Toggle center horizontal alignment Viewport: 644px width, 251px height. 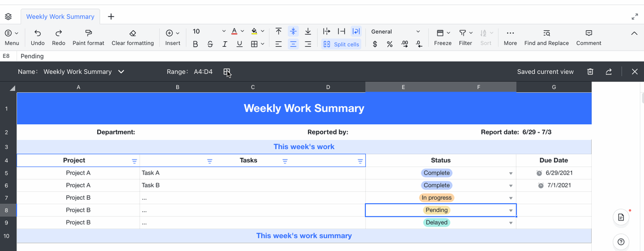[x=293, y=44]
